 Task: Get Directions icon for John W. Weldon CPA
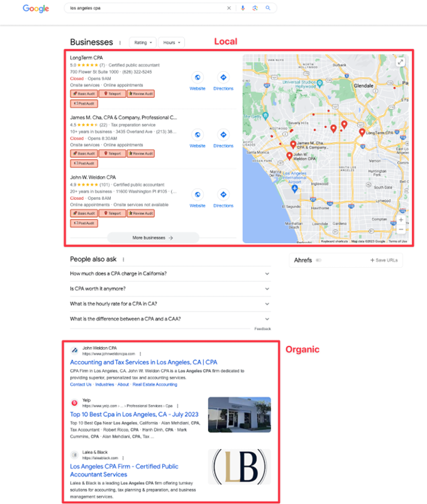(x=223, y=194)
